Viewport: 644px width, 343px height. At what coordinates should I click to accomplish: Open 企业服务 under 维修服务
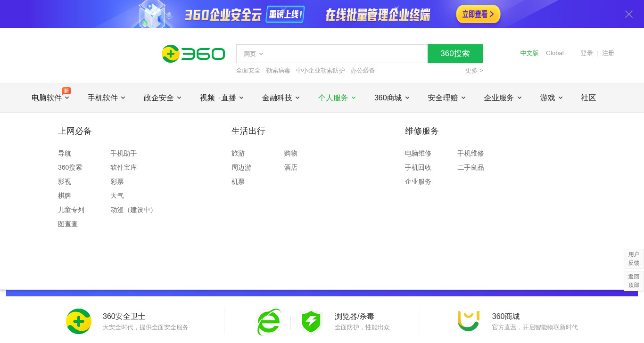pos(418,182)
